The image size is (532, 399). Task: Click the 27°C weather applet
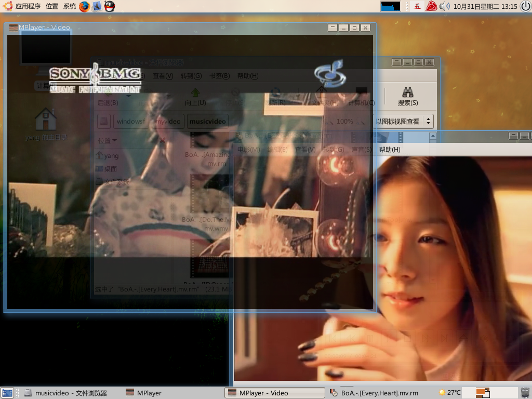pyautogui.click(x=449, y=393)
